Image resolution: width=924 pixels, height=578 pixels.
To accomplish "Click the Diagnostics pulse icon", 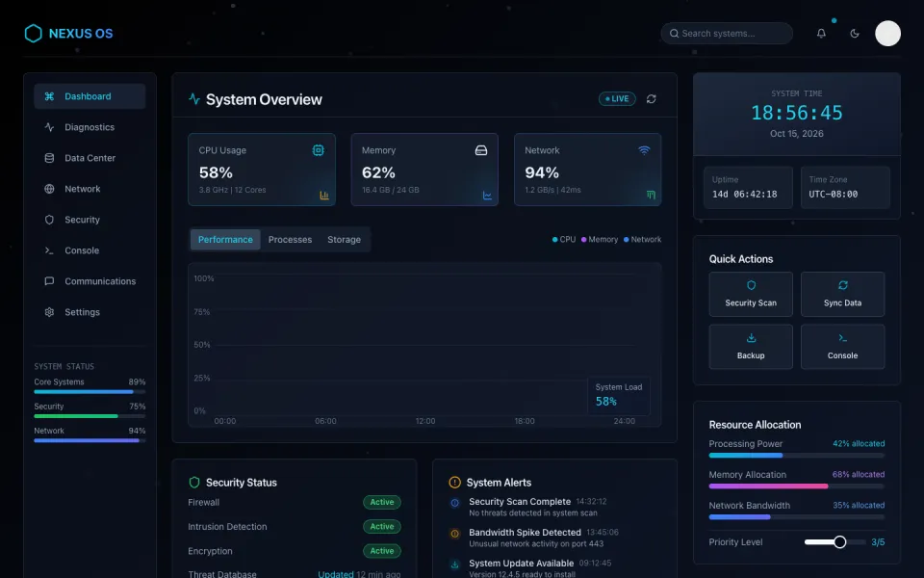I will (49, 127).
